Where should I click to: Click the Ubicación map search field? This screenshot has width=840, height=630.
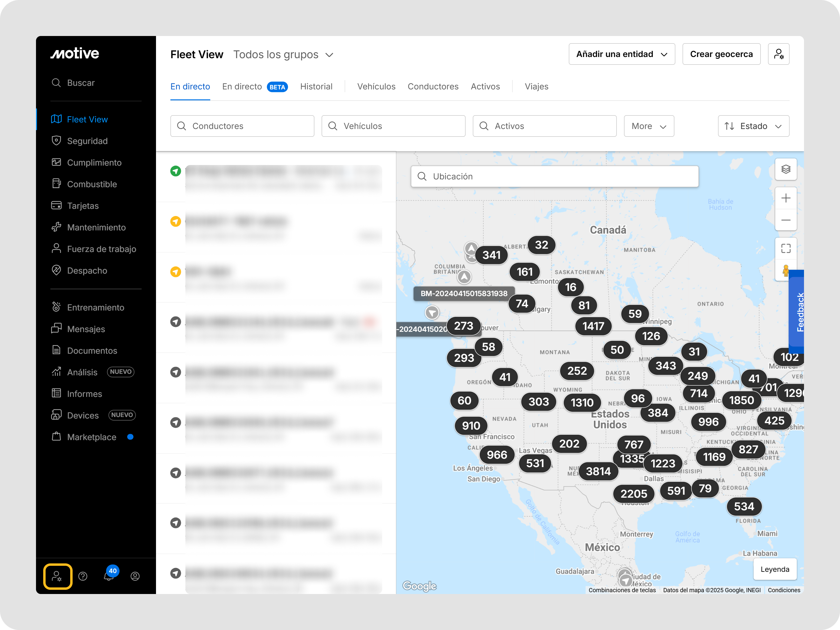554,177
